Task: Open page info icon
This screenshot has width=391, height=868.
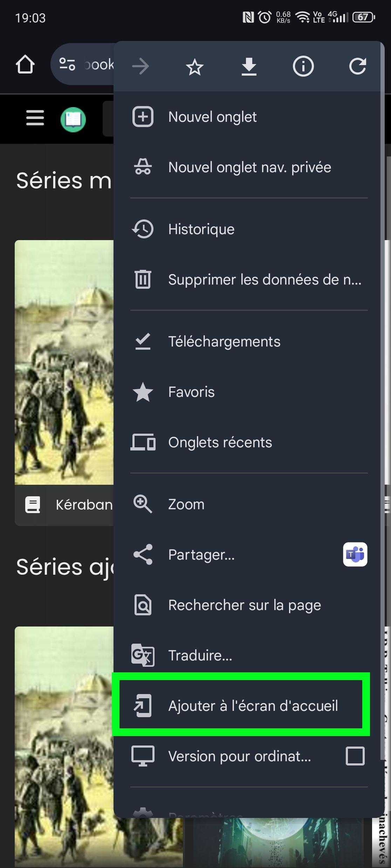Action: [x=303, y=66]
